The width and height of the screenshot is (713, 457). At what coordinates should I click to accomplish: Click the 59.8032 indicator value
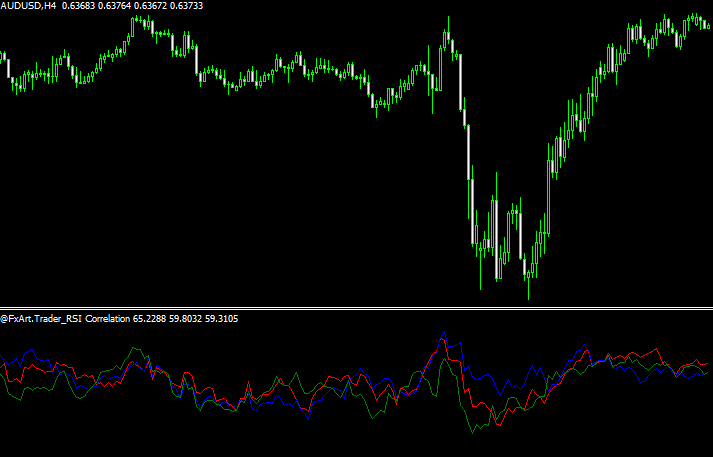186,319
